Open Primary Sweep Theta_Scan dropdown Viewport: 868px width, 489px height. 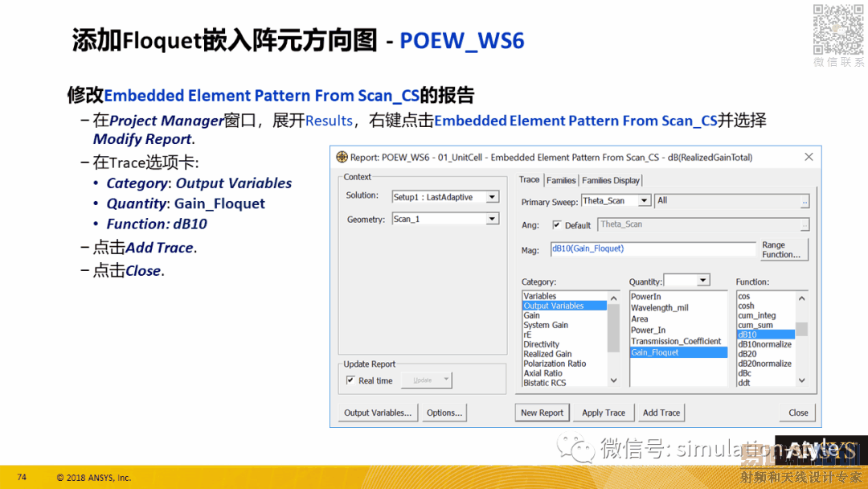tap(644, 201)
